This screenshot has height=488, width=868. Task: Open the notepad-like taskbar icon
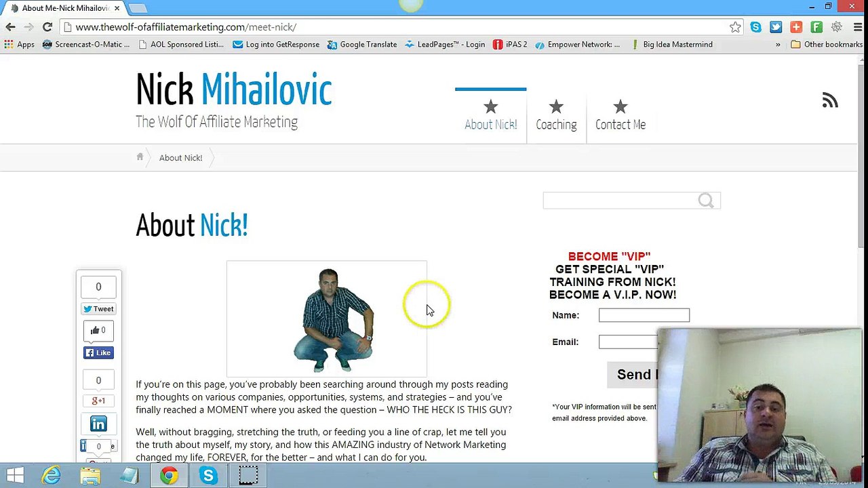coord(130,476)
